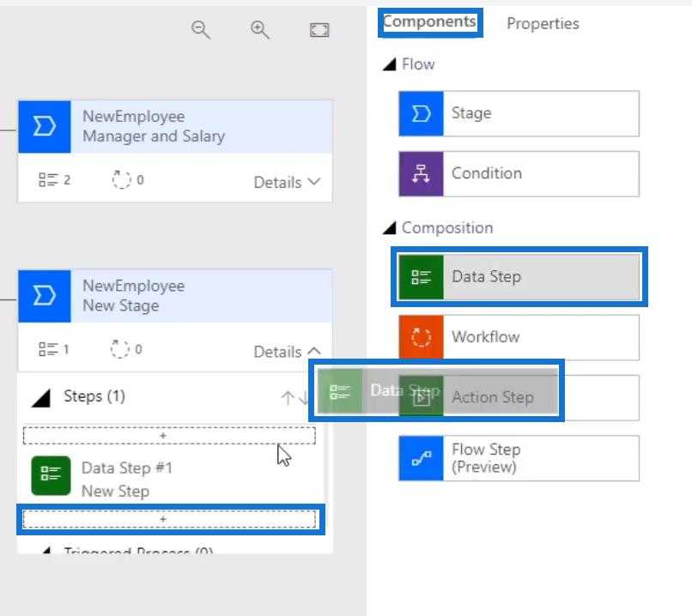
Task: Collapse the Steps (1) section
Action: coord(41,398)
